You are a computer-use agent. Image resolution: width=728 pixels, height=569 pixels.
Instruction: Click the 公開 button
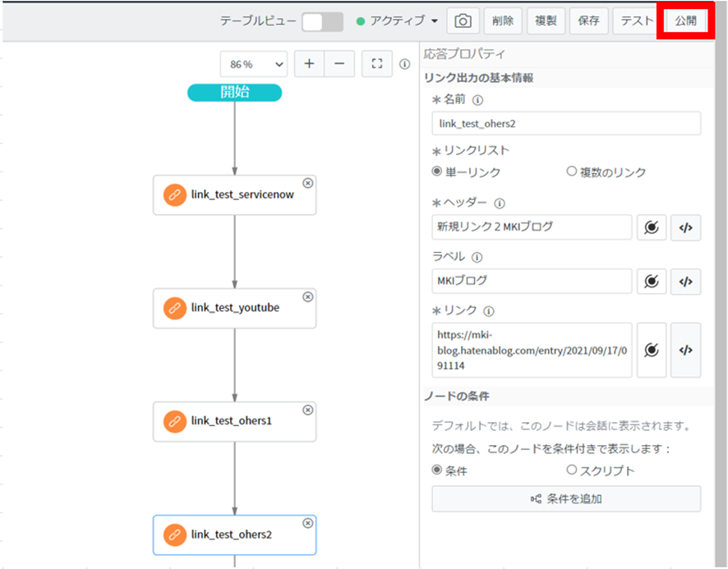686,21
